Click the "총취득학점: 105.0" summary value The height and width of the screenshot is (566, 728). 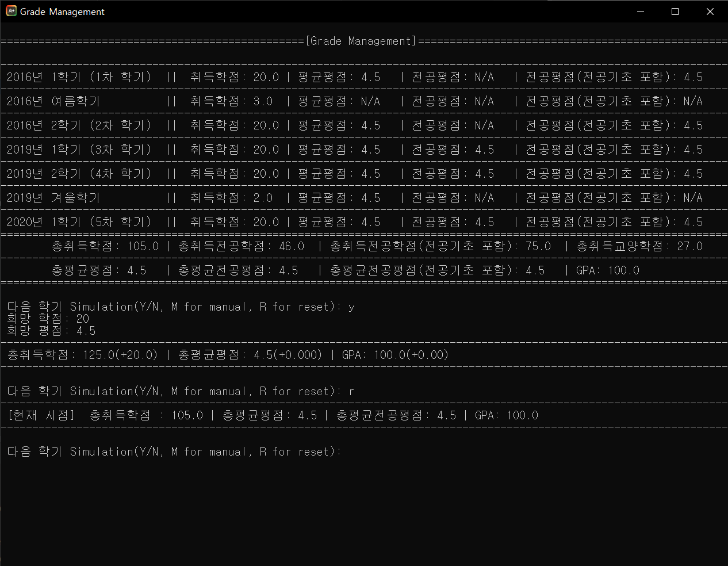(x=105, y=246)
